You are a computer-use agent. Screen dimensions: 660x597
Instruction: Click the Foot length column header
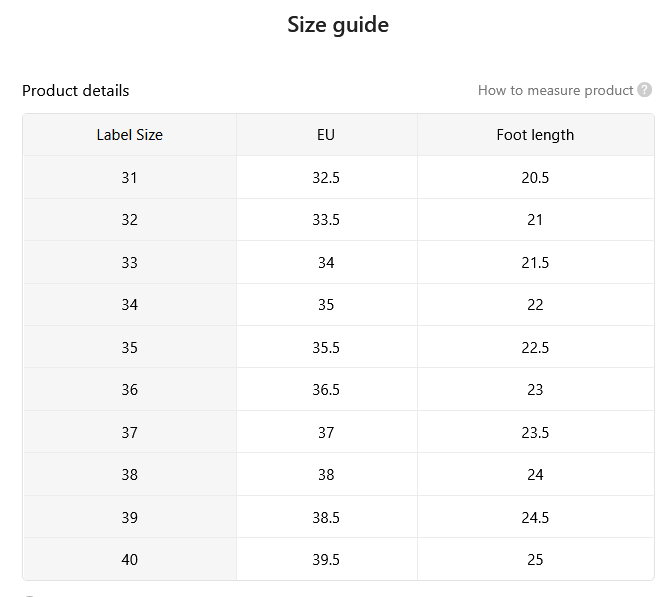pyautogui.click(x=535, y=135)
